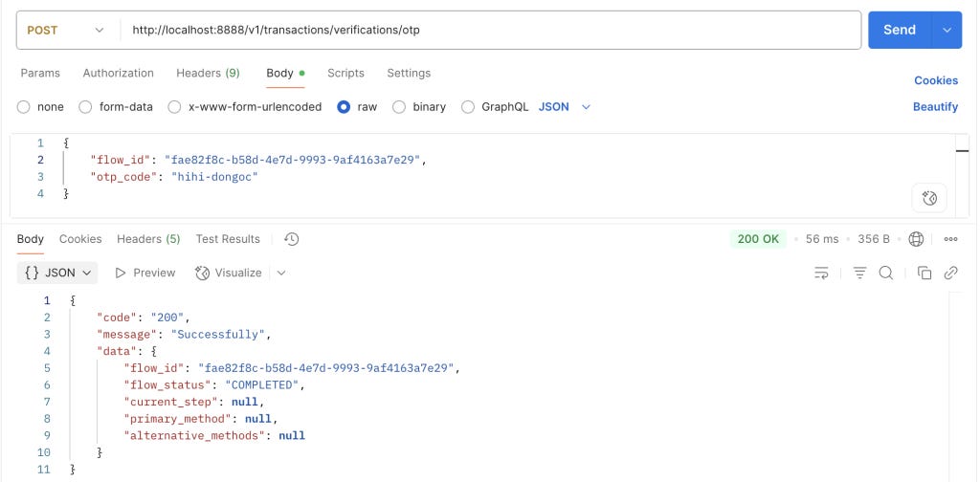
Task: Click the response link icon
Action: click(x=950, y=273)
